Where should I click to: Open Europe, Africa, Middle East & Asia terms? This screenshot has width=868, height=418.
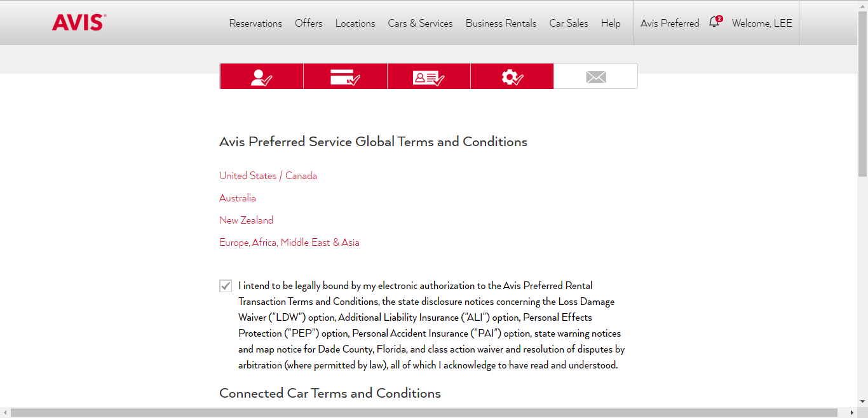tap(289, 243)
